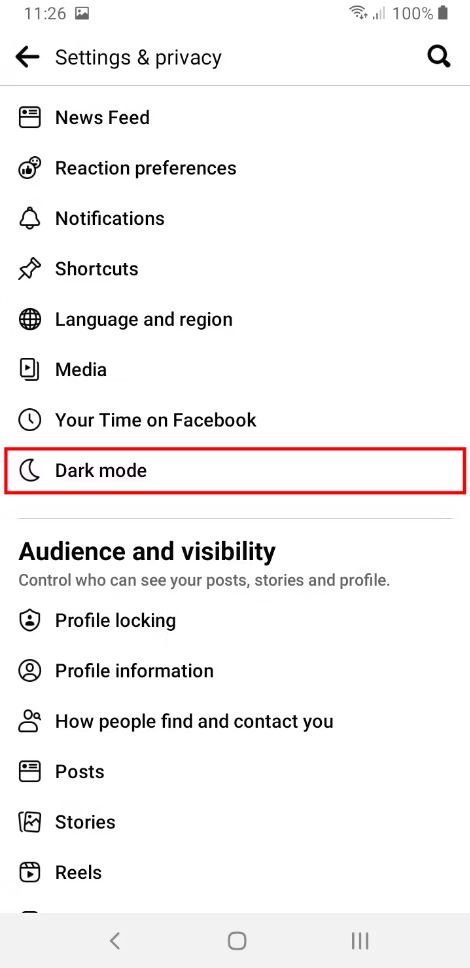Open Profile information
470x968 pixels.
[235, 671]
